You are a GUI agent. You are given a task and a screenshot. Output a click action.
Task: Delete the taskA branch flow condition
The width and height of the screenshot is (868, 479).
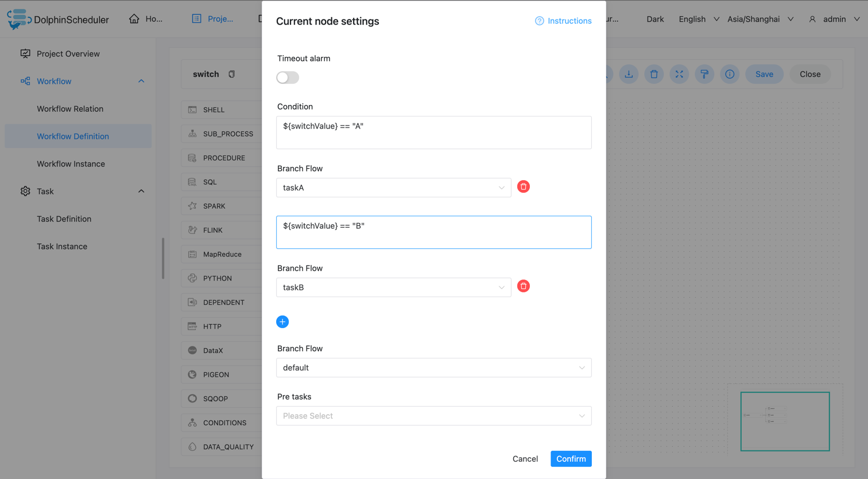point(523,186)
